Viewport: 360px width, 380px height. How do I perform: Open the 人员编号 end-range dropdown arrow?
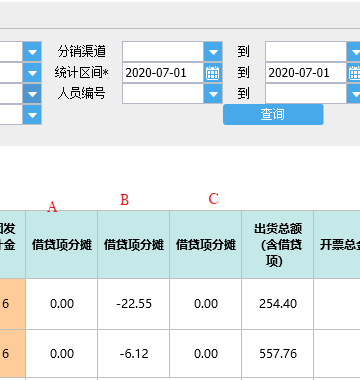354,94
